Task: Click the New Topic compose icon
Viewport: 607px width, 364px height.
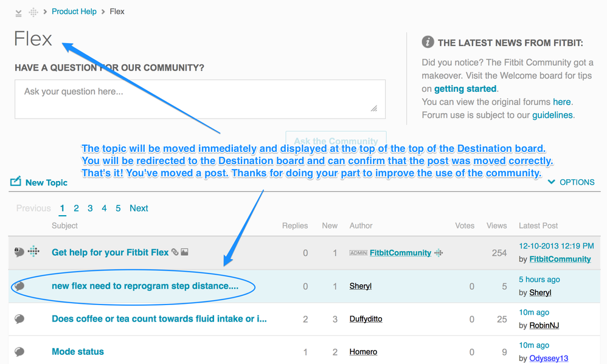Action: tap(16, 182)
